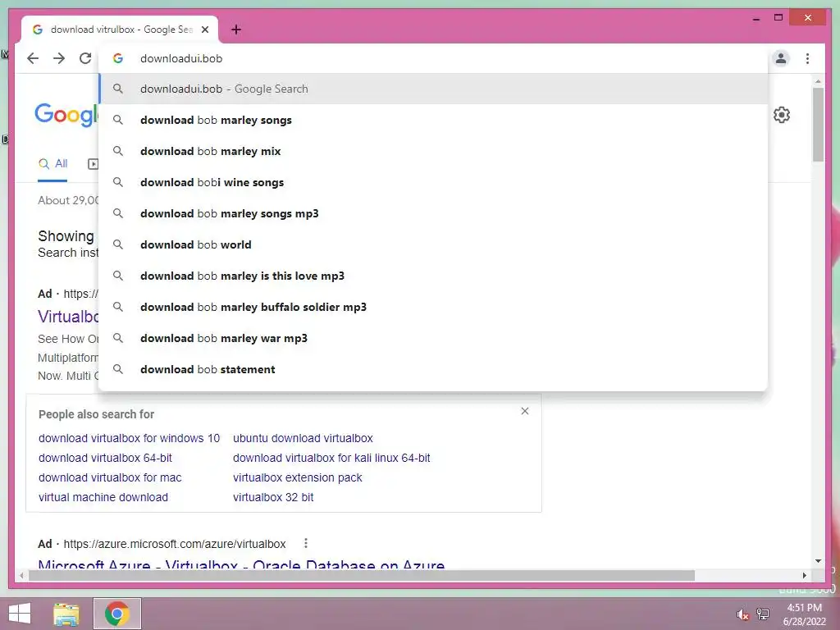
Task: Open the Chrome profile avatar icon
Action: 781,58
